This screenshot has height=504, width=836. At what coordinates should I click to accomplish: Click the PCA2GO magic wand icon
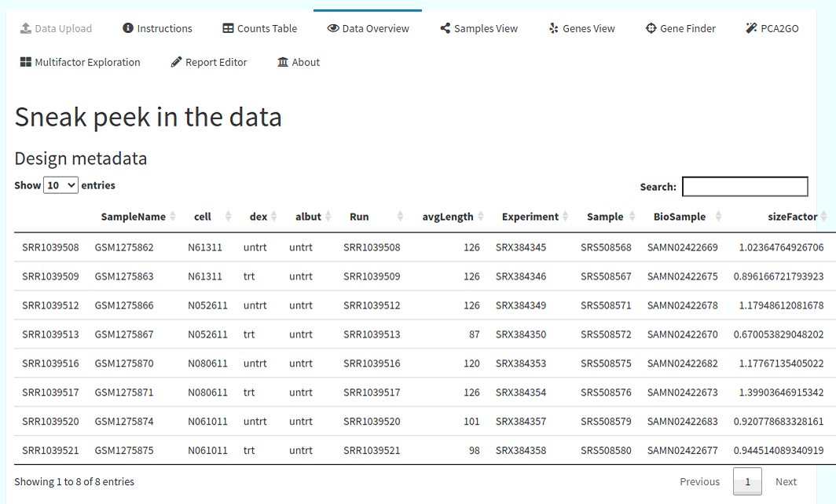pos(751,28)
